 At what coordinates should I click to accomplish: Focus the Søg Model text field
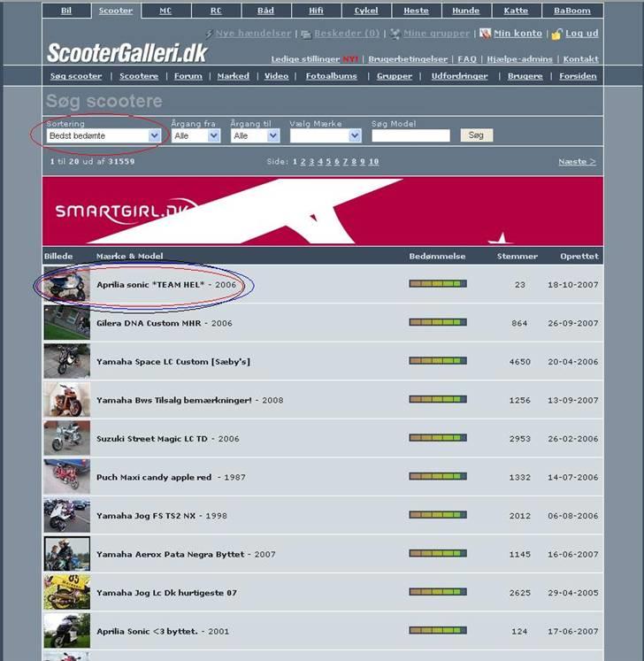pyautogui.click(x=410, y=135)
